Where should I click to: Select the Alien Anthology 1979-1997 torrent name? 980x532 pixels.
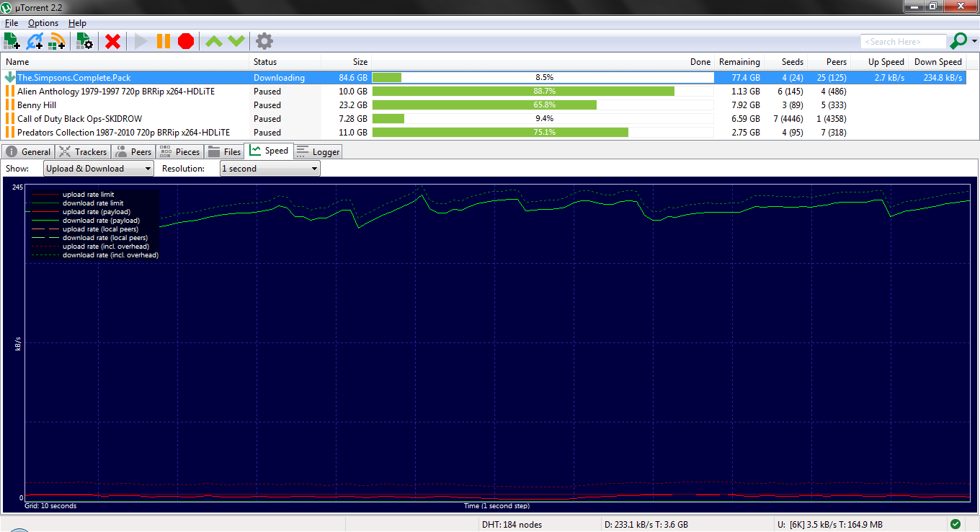116,92
